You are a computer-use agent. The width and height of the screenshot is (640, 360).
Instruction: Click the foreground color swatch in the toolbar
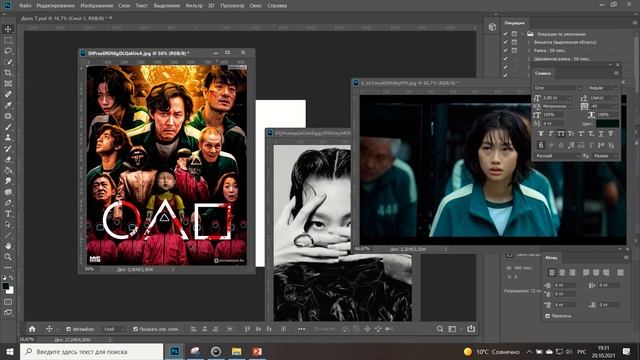(6, 286)
